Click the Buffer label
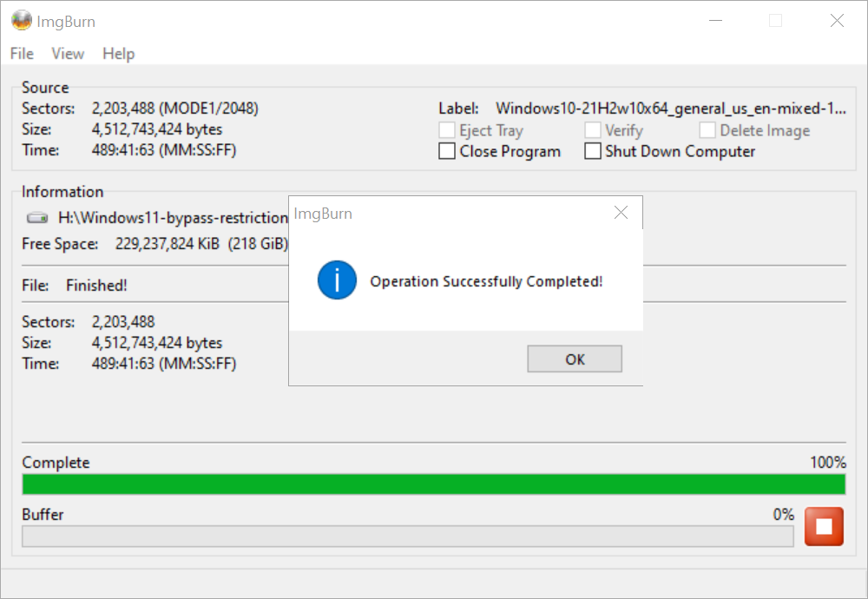 tap(43, 514)
